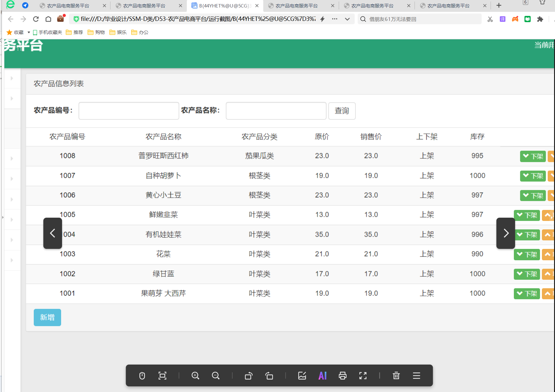Click the 果萌芽 大西芹 product name cell
Viewport: 555px width, 392px height.
point(163,293)
